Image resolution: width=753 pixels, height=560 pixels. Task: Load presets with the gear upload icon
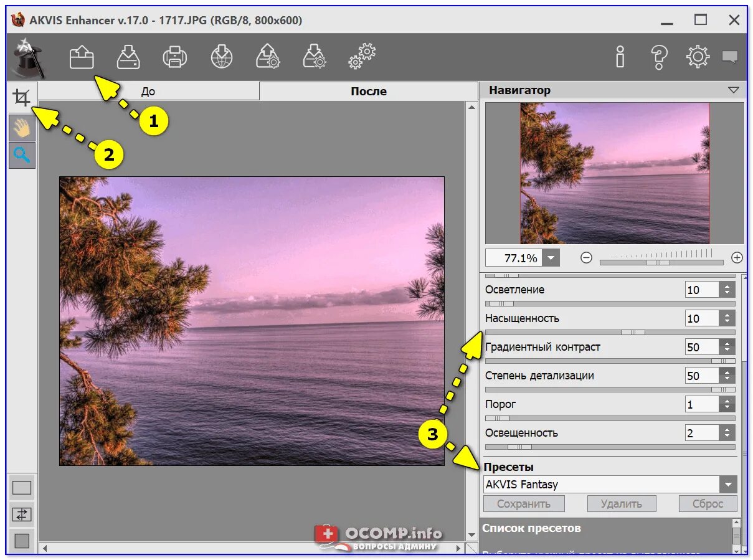click(x=268, y=57)
